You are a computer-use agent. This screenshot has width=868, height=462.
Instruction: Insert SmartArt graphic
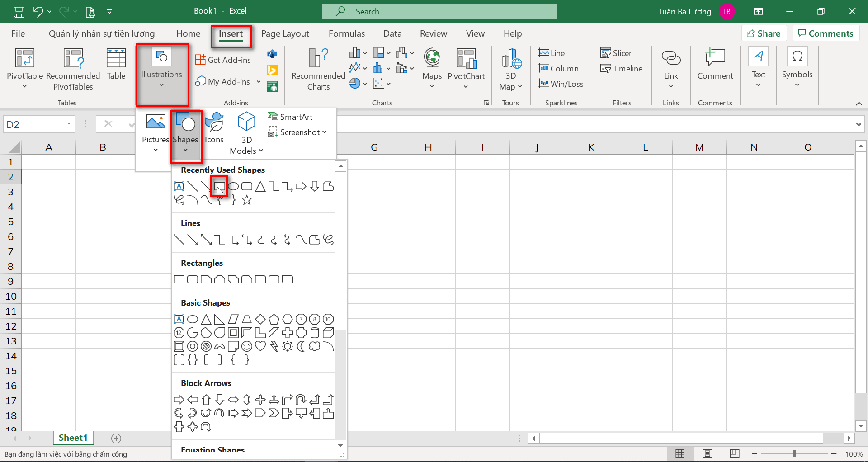pyautogui.click(x=290, y=117)
